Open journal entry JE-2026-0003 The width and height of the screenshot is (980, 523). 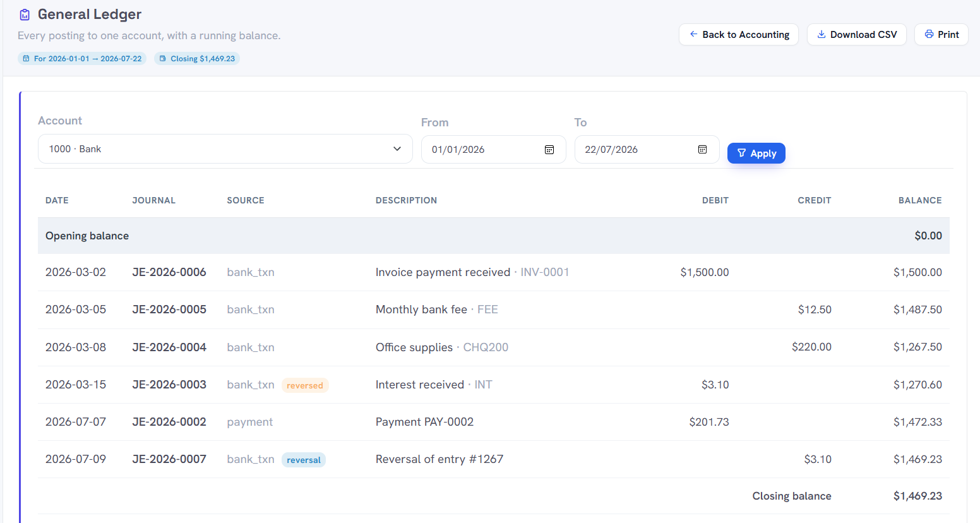pyautogui.click(x=169, y=385)
